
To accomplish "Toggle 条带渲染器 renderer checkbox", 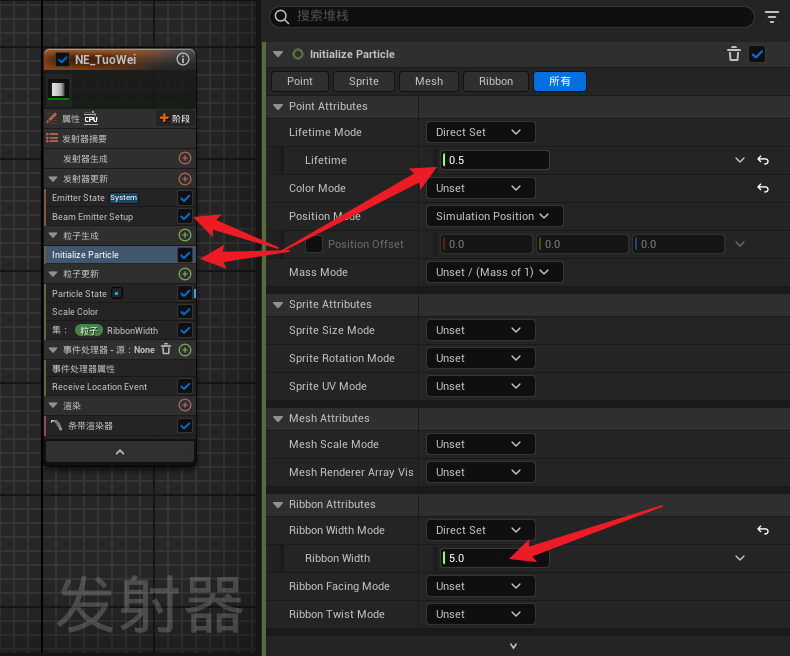I will [x=185, y=426].
